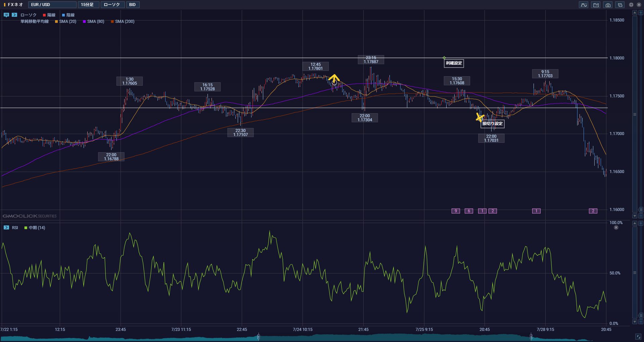Toggle the SMA (80) legend entry
This screenshot has width=644, height=342.
point(94,22)
